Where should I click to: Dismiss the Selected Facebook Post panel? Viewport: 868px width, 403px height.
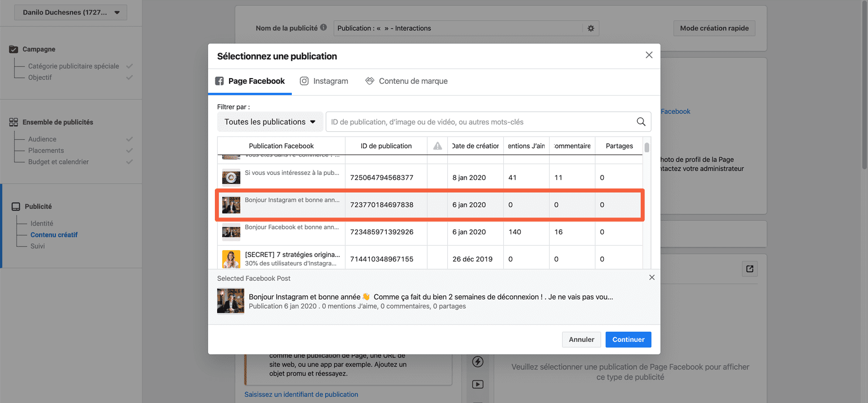click(651, 278)
